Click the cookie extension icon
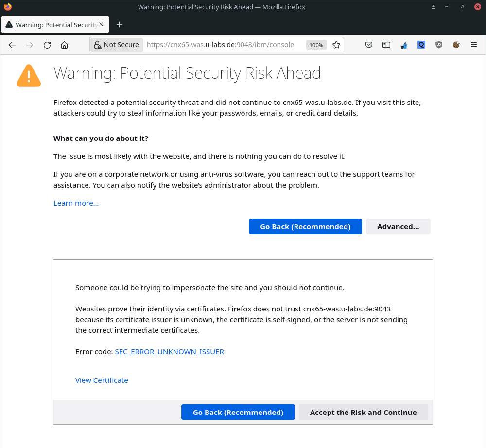This screenshot has width=486, height=448. (456, 45)
